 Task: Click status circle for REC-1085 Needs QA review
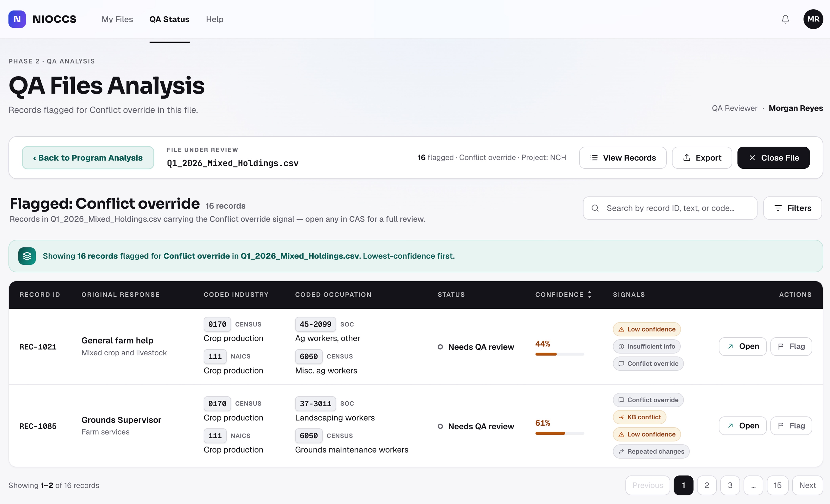pos(440,427)
